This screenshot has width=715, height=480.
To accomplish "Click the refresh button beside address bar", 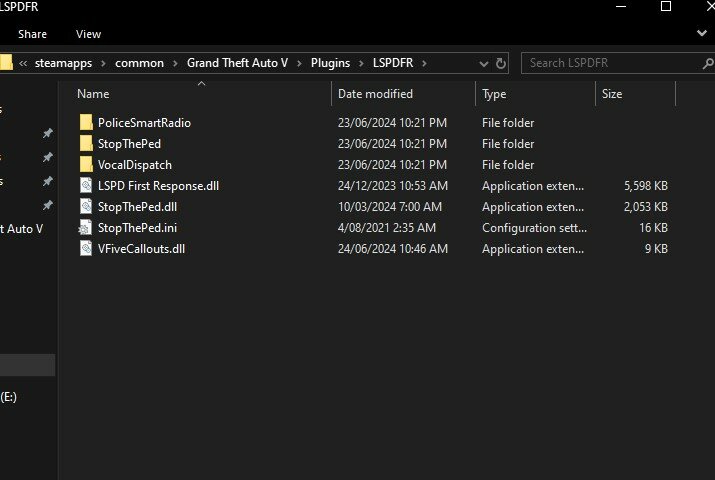I will pos(501,63).
